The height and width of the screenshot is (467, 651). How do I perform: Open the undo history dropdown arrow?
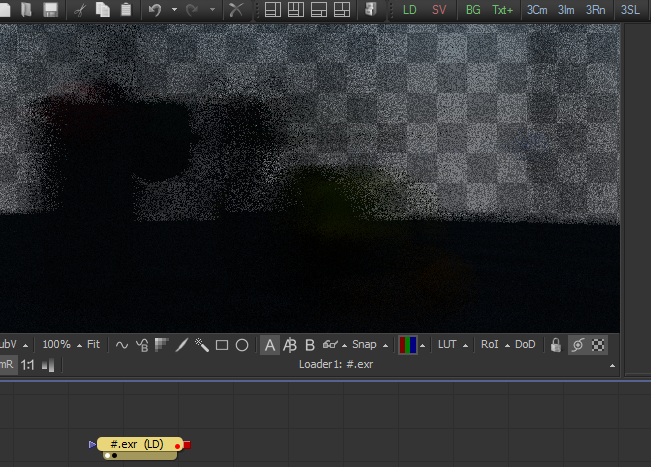pyautogui.click(x=174, y=11)
